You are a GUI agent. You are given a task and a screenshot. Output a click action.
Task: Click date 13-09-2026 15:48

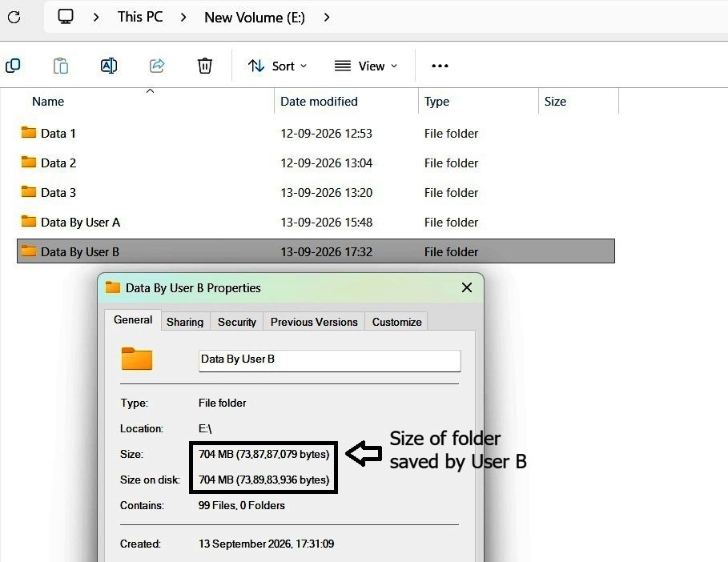tap(327, 223)
